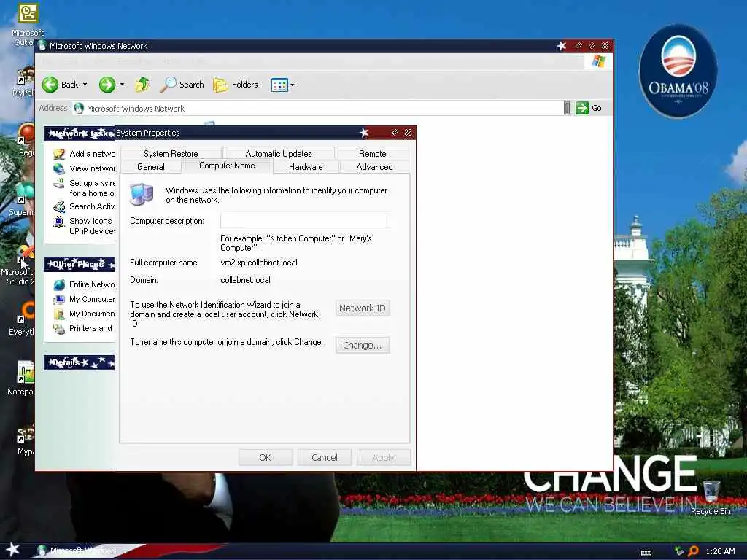Open My Documents in Other Places
747x560 pixels.
click(92, 314)
